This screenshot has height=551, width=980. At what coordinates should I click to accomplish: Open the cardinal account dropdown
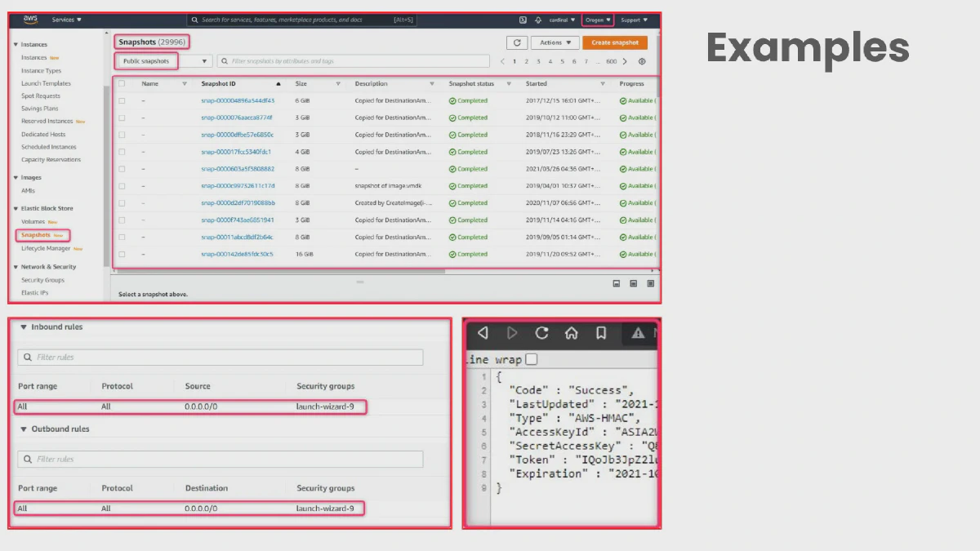point(563,20)
